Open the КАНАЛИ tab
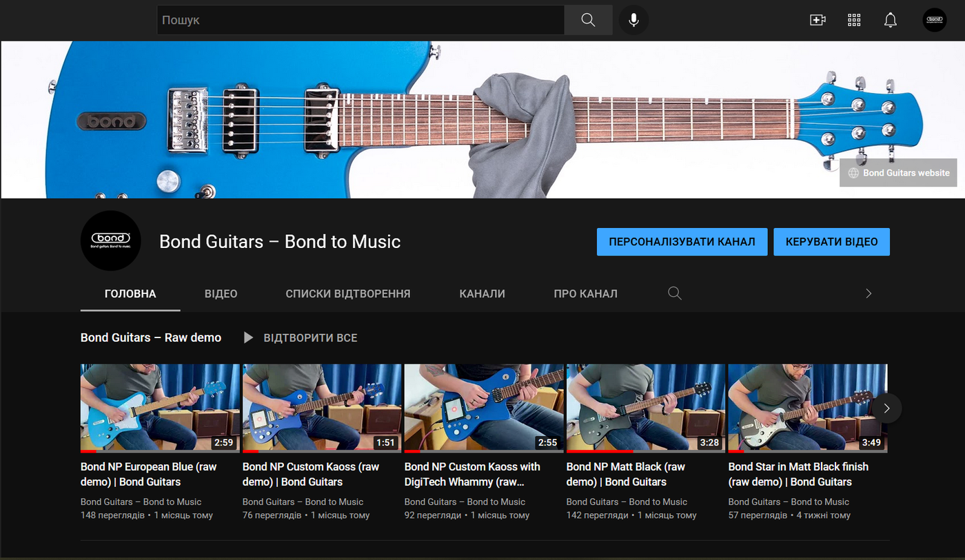 tap(482, 293)
